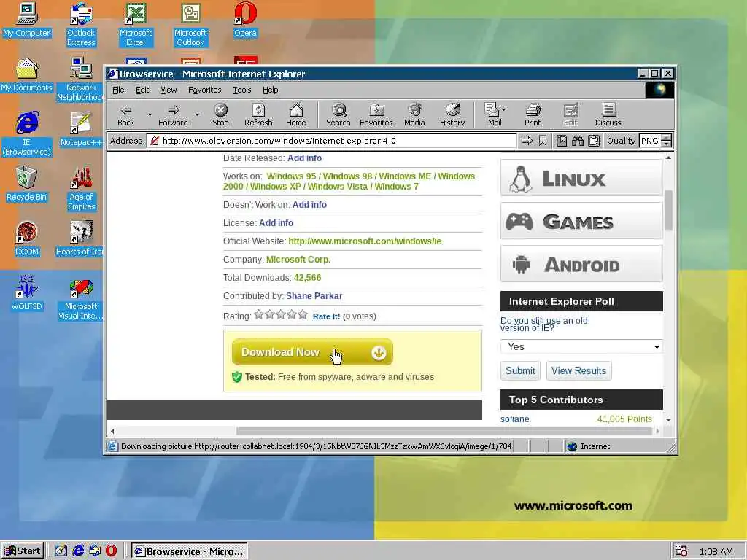Open contributor Shane Parkar link
Screen dimensions: 747x560
click(x=314, y=296)
